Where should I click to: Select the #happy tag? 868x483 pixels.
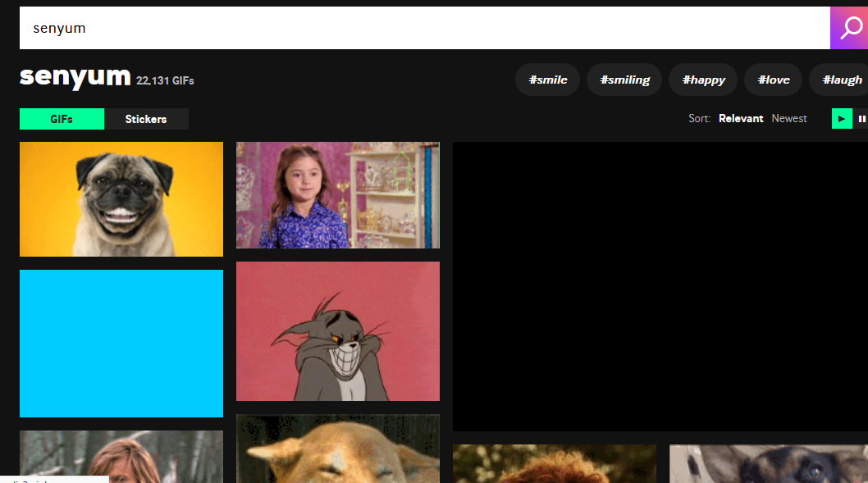coord(703,80)
